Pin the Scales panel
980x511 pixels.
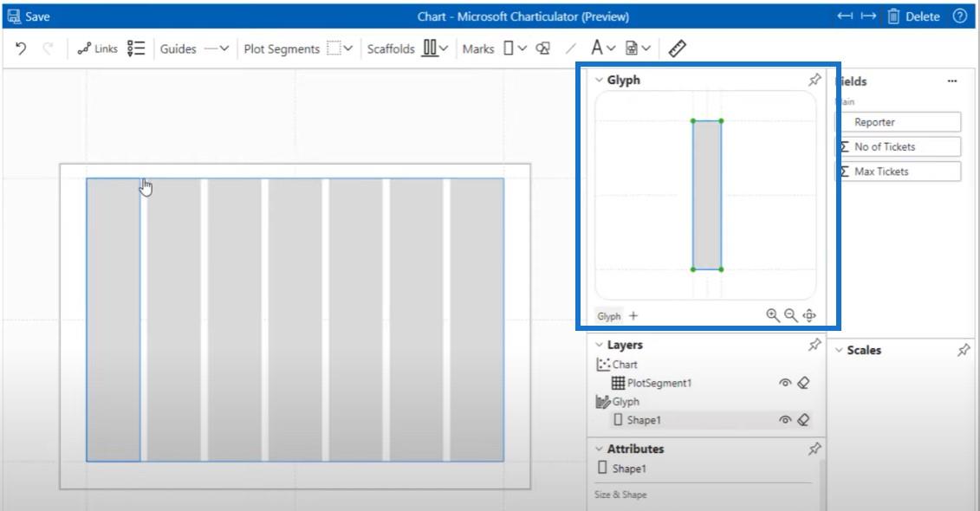(964, 351)
